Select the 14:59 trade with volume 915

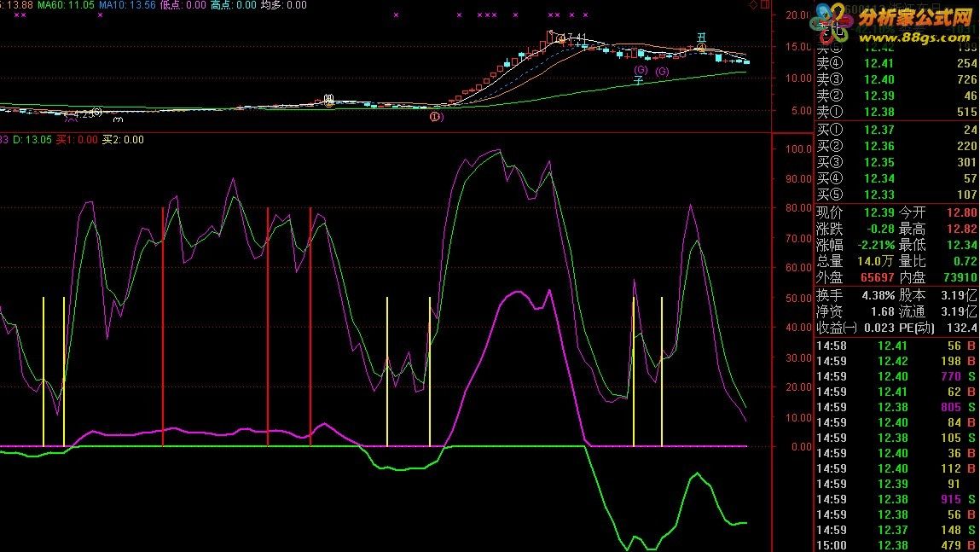pyautogui.click(x=897, y=499)
